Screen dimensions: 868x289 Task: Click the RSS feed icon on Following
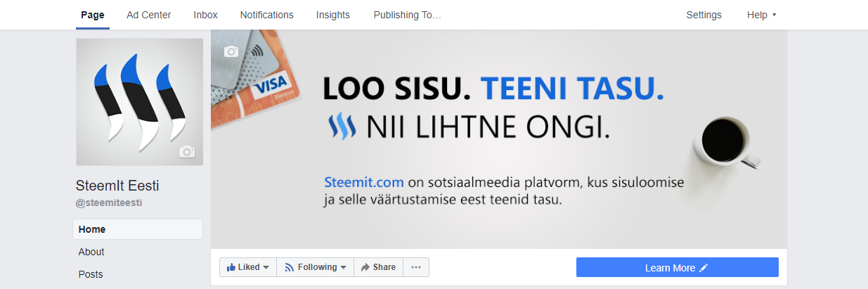[x=289, y=267]
